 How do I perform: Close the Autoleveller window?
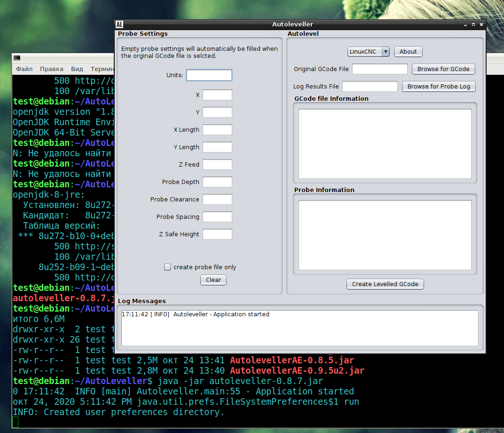point(481,24)
